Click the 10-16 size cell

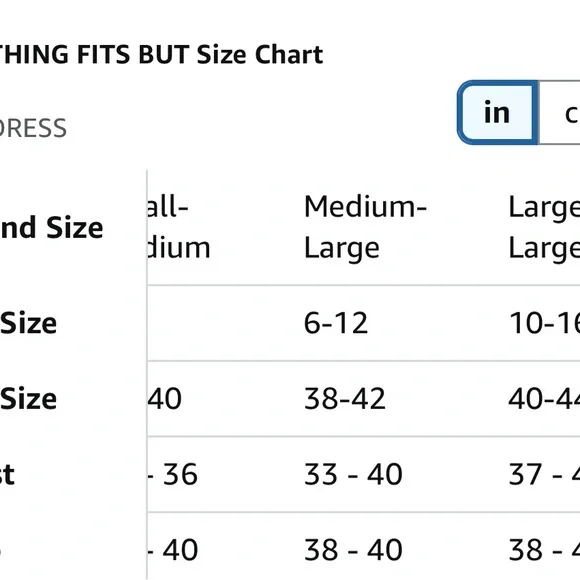pos(544,323)
